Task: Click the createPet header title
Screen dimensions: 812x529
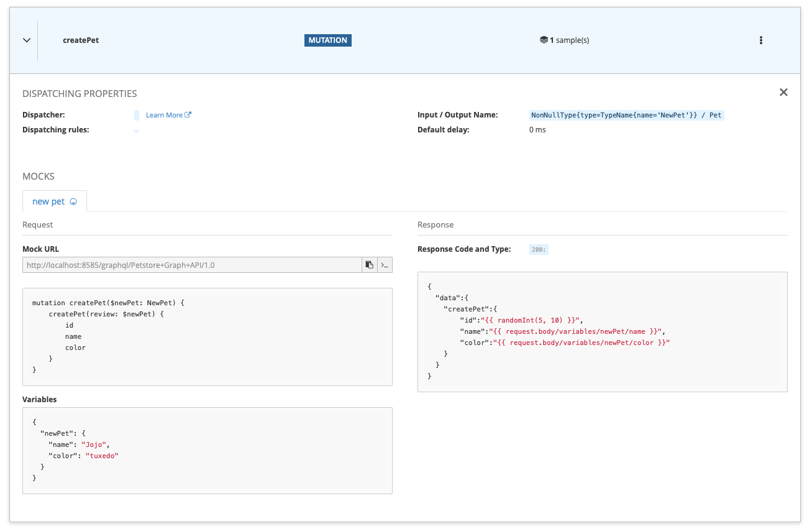Action: point(81,40)
